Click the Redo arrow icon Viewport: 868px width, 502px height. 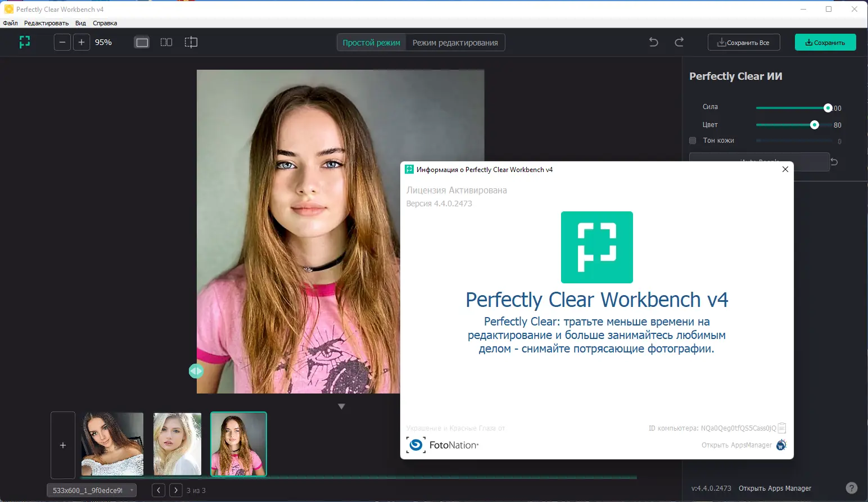680,42
